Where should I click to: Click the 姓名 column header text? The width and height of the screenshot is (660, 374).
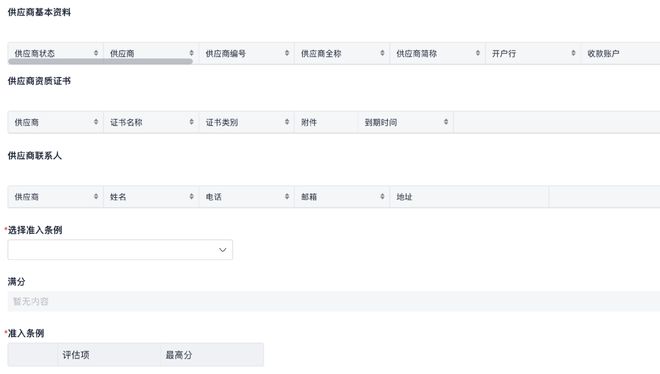click(x=118, y=197)
